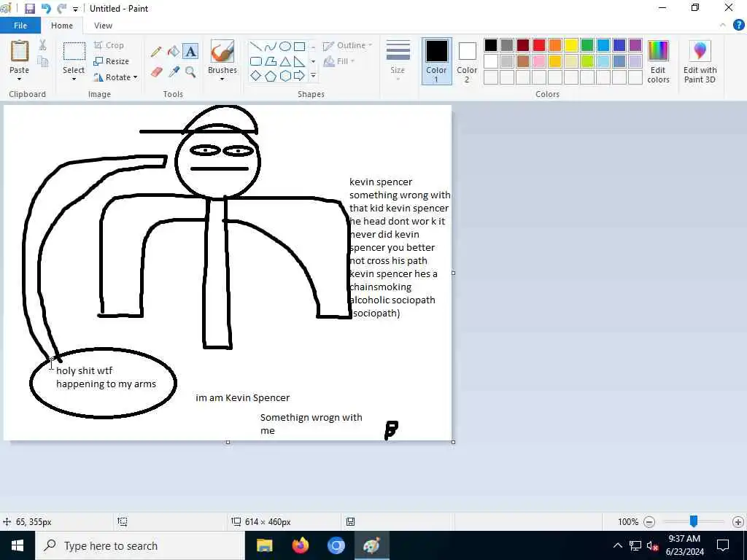Screen dimensions: 747x560
Task: Open the File menu
Action: (x=20, y=26)
